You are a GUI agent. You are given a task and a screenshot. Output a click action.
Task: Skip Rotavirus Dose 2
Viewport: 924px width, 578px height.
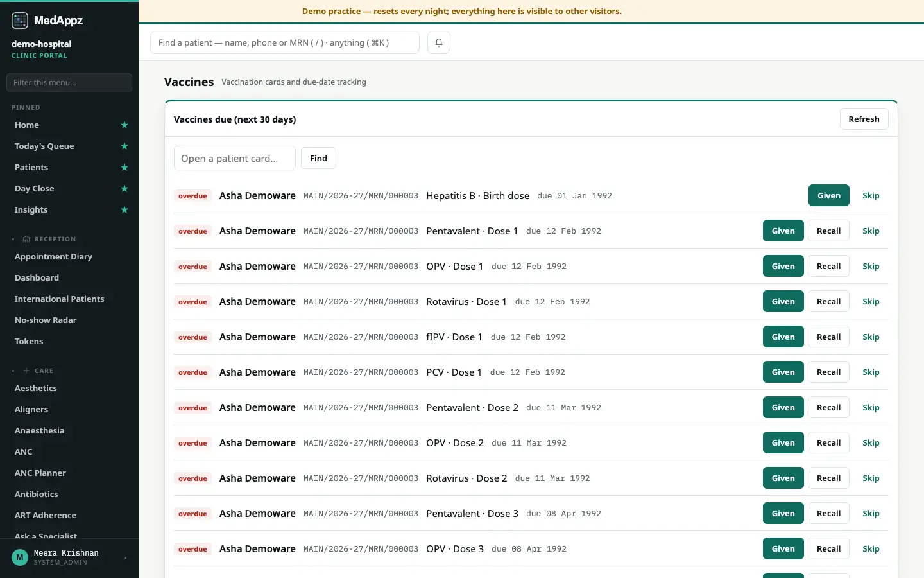point(871,478)
